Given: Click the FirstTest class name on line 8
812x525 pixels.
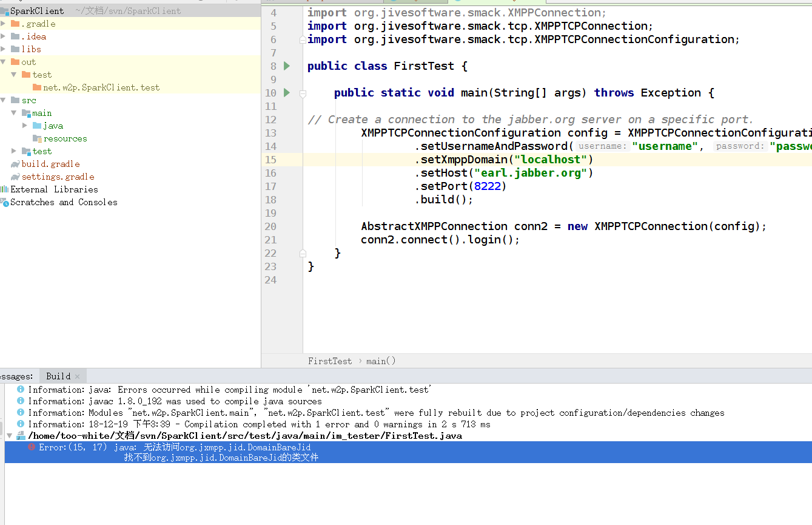Looking at the screenshot, I should [x=424, y=66].
